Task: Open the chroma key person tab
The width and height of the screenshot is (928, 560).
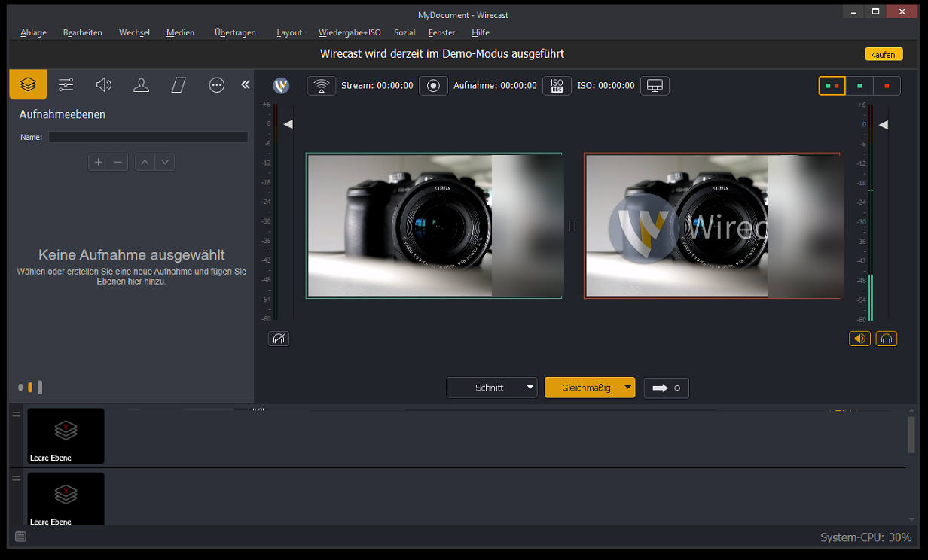Action: [141, 85]
